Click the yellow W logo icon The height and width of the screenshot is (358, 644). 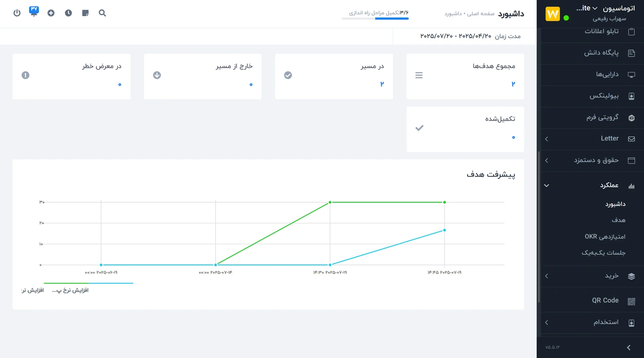coord(553,13)
